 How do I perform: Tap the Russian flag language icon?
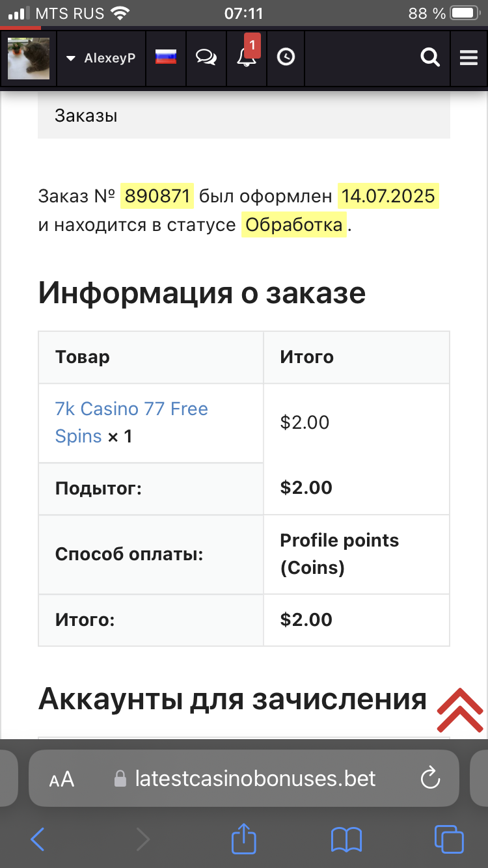166,57
